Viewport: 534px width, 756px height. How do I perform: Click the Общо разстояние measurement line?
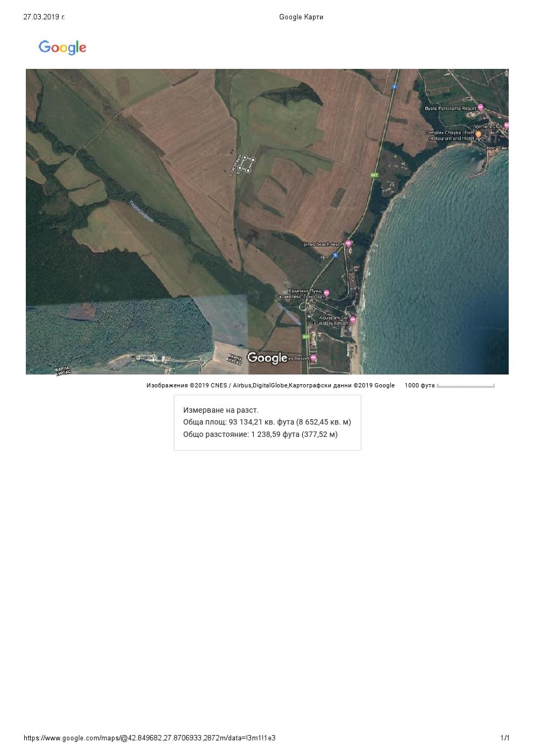coord(260,434)
